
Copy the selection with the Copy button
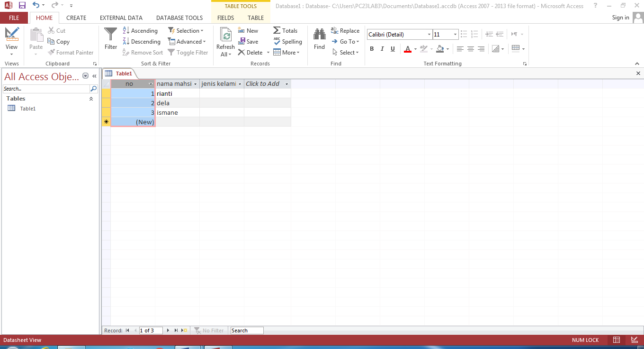pyautogui.click(x=58, y=42)
